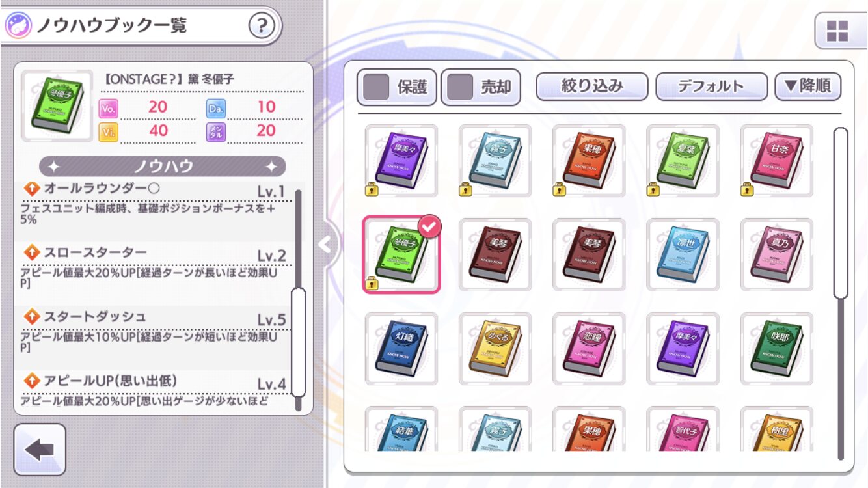Deselect the checked green 冬優子 book
The image size is (868, 488).
pyautogui.click(x=401, y=254)
